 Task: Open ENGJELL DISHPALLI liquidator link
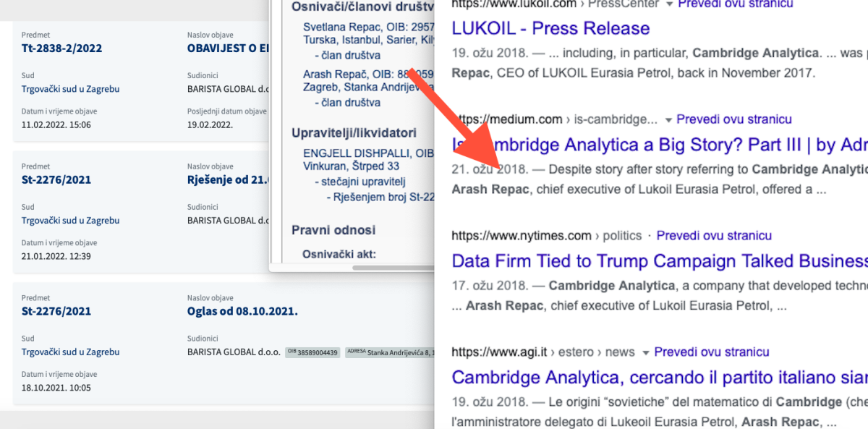coord(368,153)
